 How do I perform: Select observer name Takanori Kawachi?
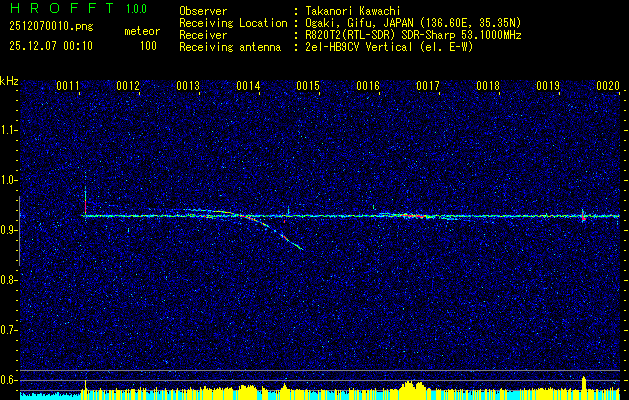[x=352, y=11]
